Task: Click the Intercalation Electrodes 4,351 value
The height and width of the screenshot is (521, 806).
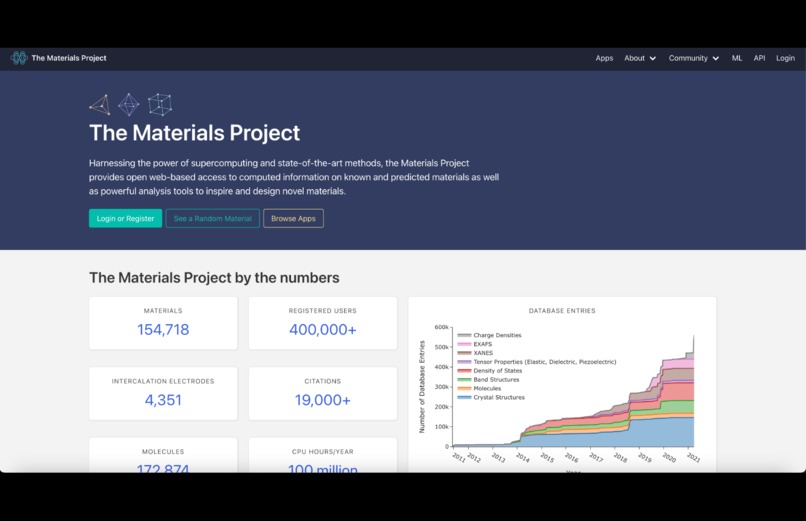Action: click(163, 400)
